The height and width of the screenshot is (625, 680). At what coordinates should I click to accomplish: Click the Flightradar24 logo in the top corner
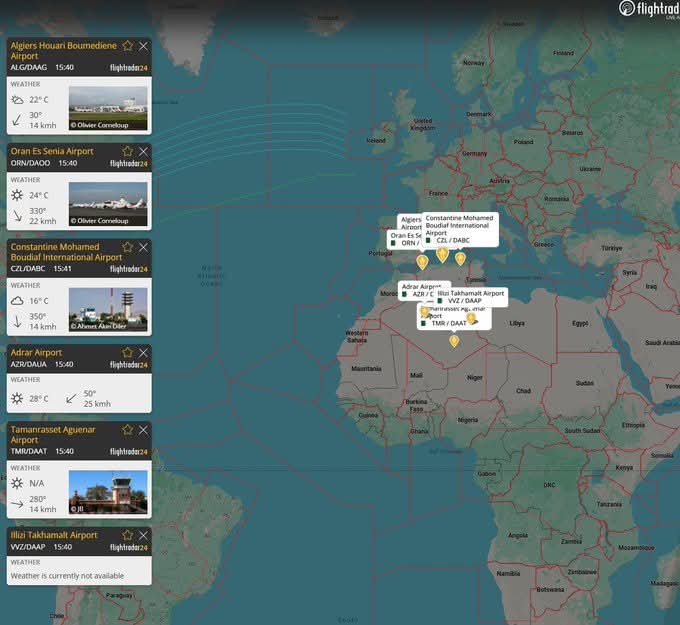click(x=649, y=9)
